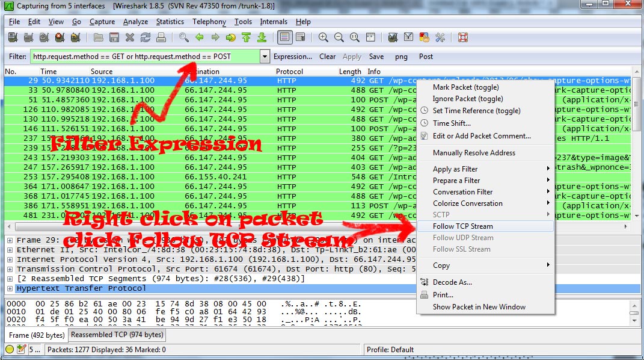Screen dimensions: 644x360
Task: Open the Telephony menu
Action: tap(209, 22)
